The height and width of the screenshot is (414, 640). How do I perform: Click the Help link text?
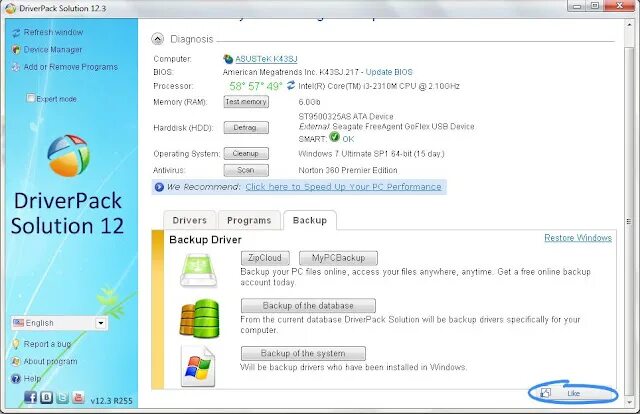pos(32,379)
